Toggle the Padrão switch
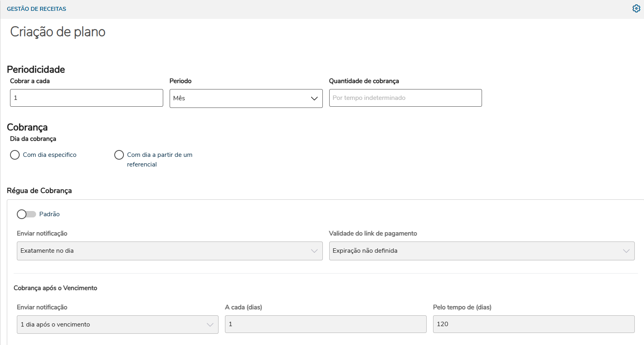Screen dimensions: 644x345 click(26, 214)
